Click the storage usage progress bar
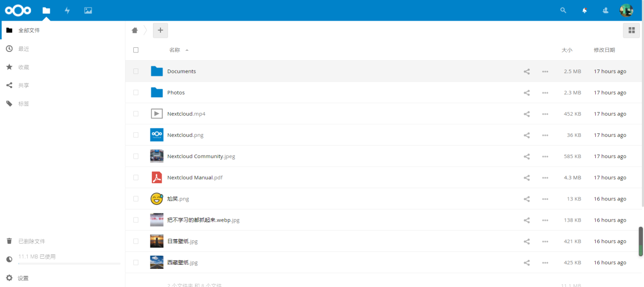 (x=69, y=263)
